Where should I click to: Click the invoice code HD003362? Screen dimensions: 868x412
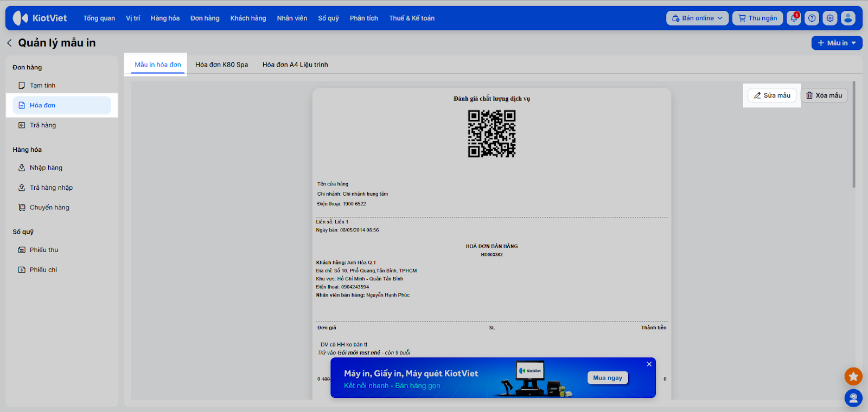[x=492, y=254]
